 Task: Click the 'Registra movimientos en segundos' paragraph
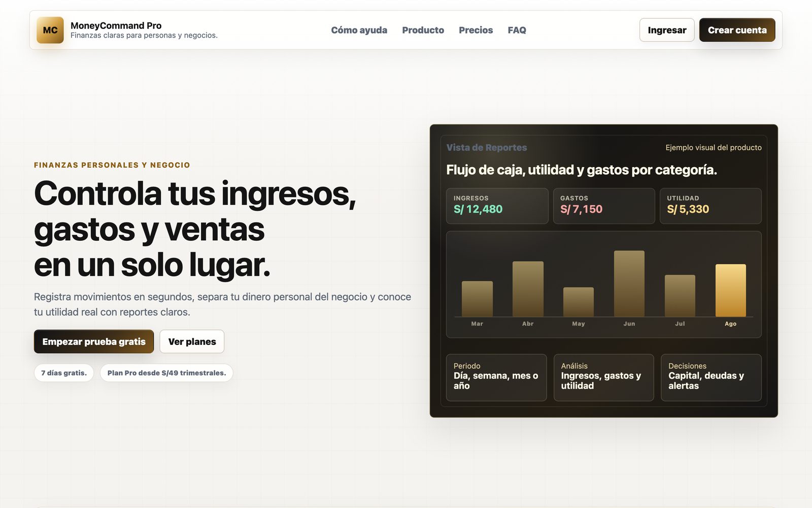point(222,304)
